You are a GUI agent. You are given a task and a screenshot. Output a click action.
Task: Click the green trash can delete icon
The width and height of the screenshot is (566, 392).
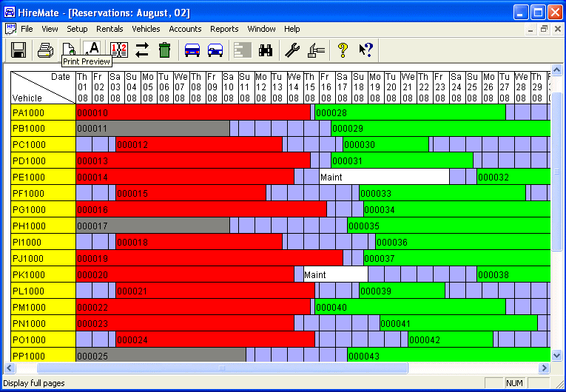click(x=164, y=50)
